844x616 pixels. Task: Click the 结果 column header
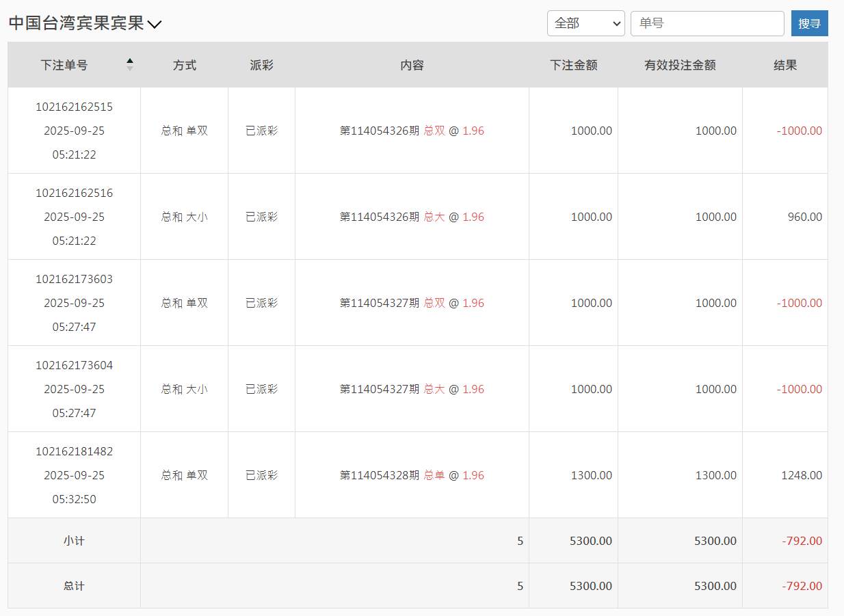pos(784,65)
